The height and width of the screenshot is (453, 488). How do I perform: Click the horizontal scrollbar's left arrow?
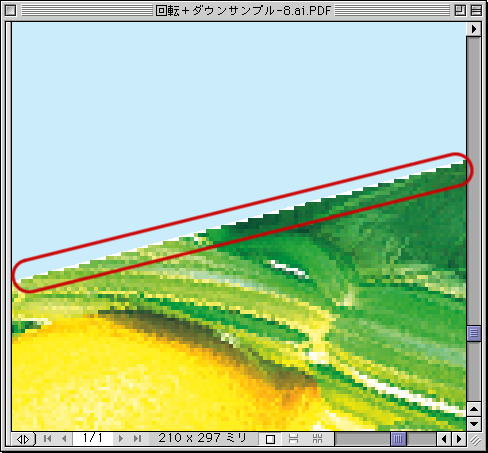tap(444, 439)
